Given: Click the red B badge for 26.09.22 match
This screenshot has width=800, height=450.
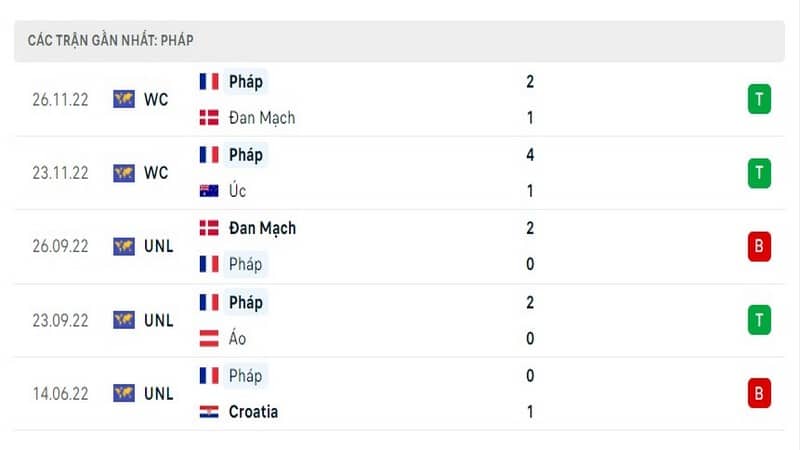Looking at the screenshot, I should (759, 246).
